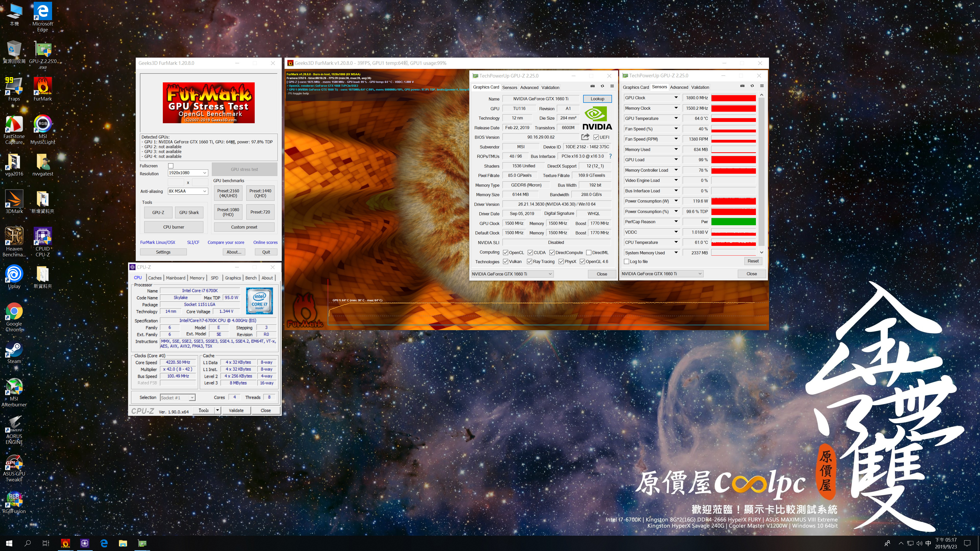The height and width of the screenshot is (551, 980).
Task: Click the Power Consumption (W) graph bar
Action: pyautogui.click(x=733, y=201)
